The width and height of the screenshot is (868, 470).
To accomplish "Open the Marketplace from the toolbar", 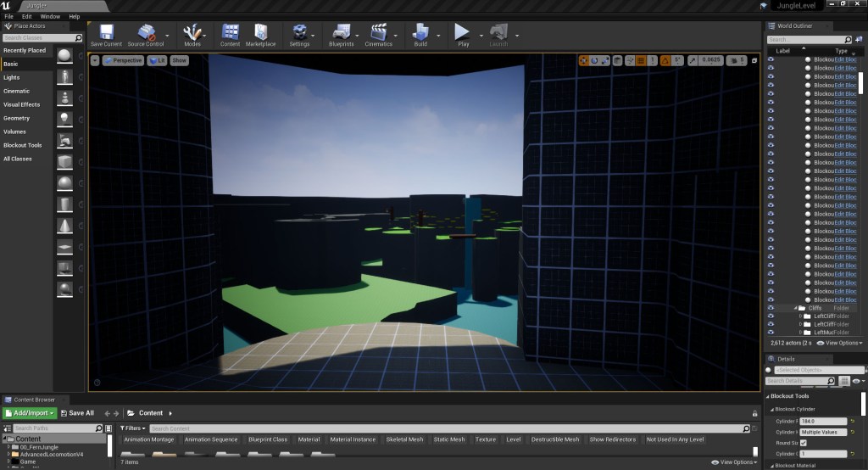I will [260, 34].
